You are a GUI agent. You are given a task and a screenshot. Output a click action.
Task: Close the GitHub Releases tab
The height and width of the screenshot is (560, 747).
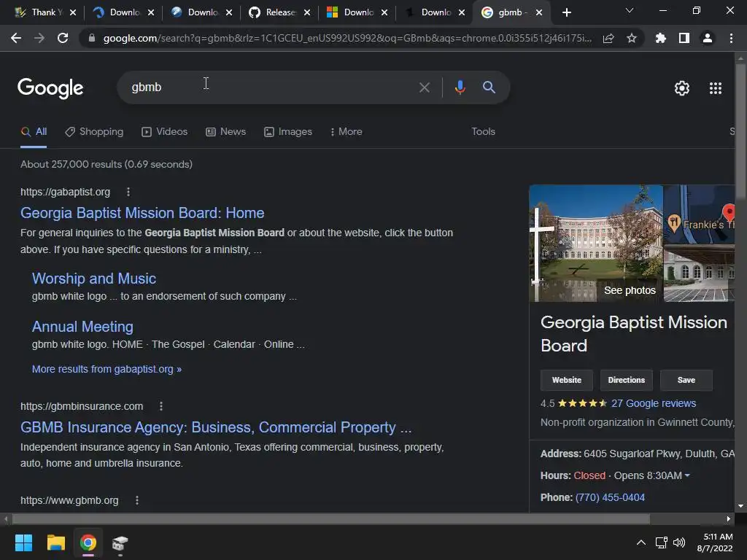click(307, 13)
